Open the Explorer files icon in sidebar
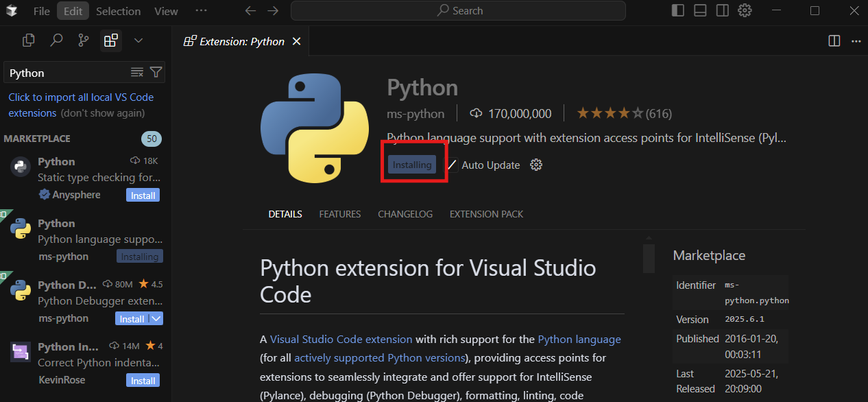The width and height of the screenshot is (868, 402). [x=28, y=40]
